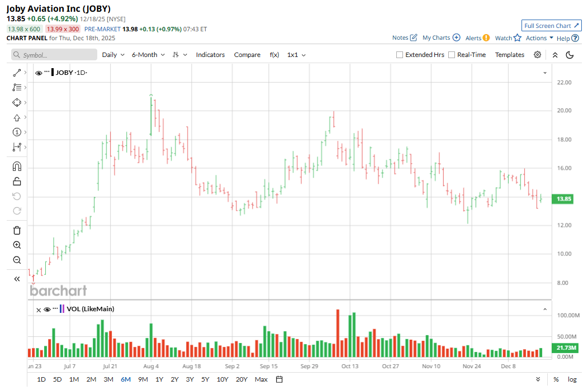The width and height of the screenshot is (588, 390).
Task: Open the 6-Month period dropdown
Action: pyautogui.click(x=148, y=55)
